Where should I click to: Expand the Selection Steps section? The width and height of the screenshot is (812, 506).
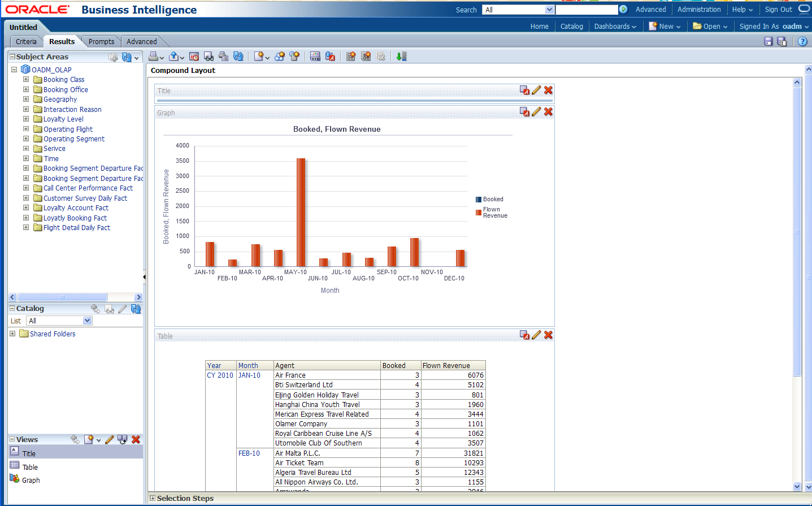[x=153, y=499]
